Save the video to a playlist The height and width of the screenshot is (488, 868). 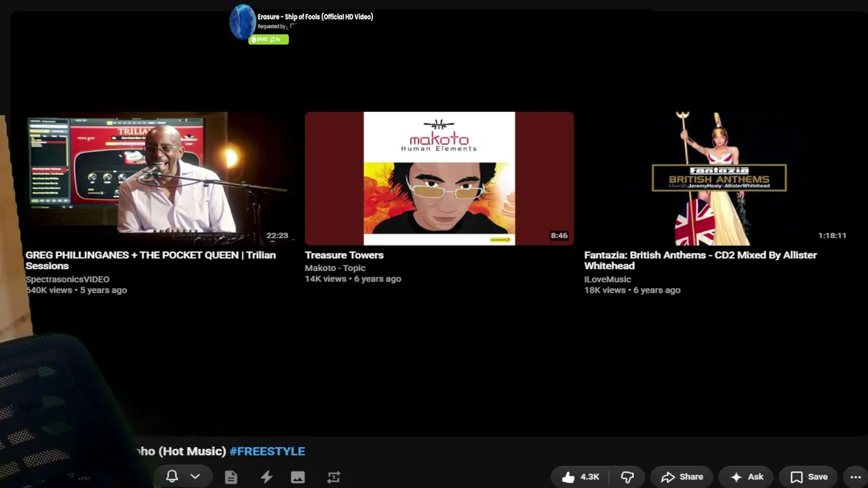pos(809,476)
